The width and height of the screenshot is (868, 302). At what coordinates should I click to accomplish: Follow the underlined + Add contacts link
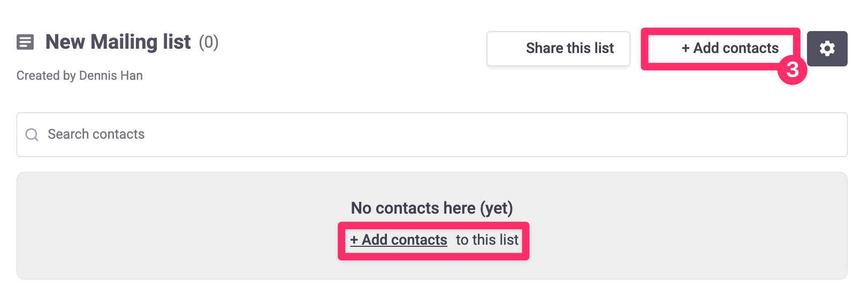tap(399, 240)
